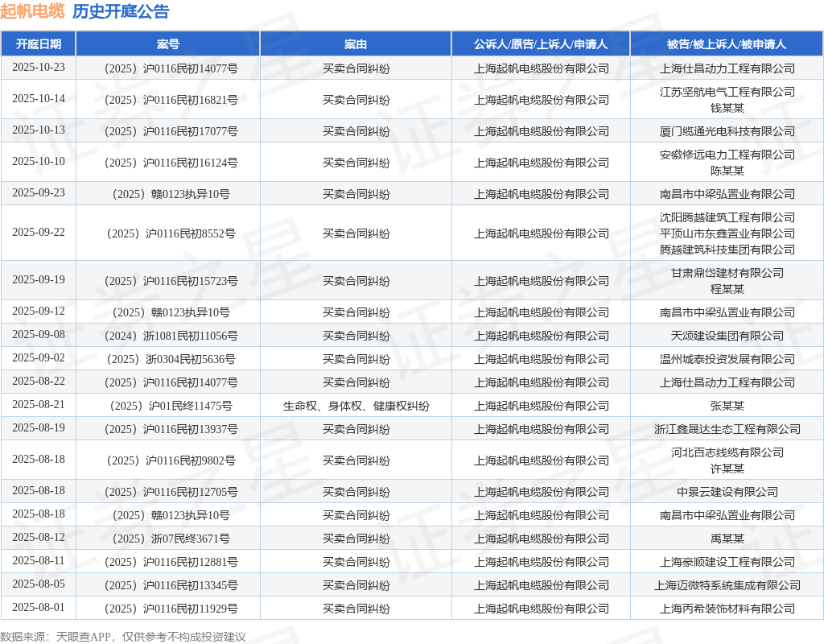This screenshot has height=644, width=824.
Task: Click defendant 许某某
Action: click(x=727, y=469)
